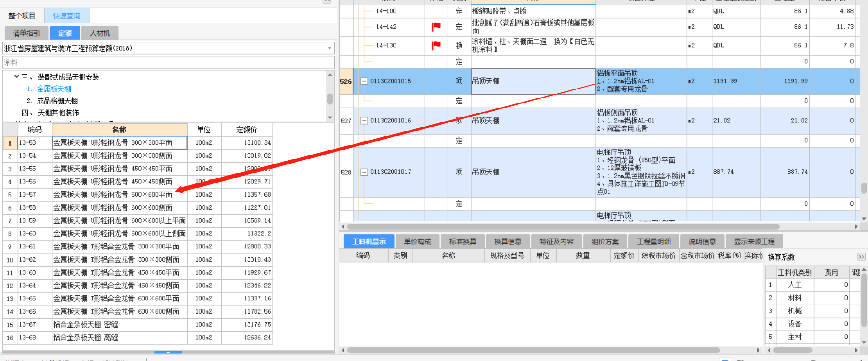
Task: Open the 特征及内容 tab
Action: (557, 242)
